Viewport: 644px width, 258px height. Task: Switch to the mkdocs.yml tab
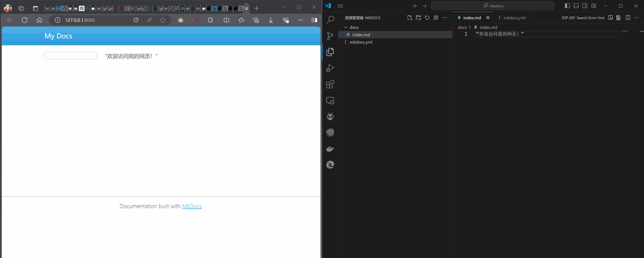514,18
